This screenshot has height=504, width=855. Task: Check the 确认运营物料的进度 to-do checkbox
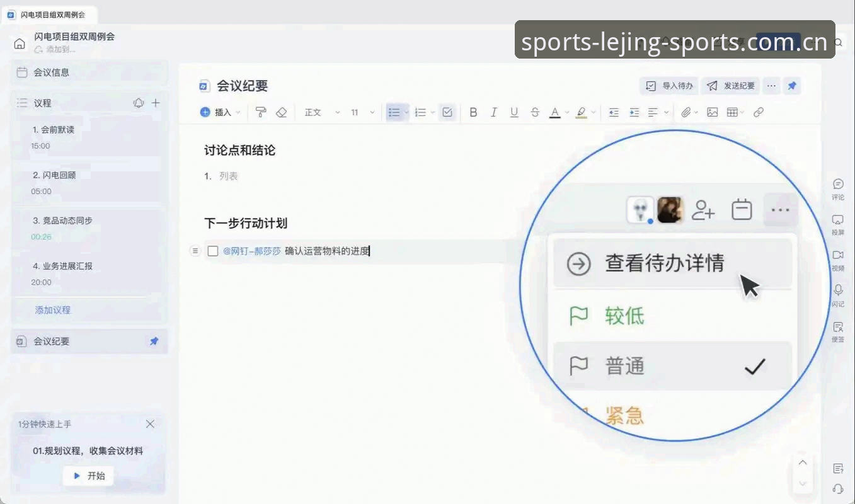[213, 251]
